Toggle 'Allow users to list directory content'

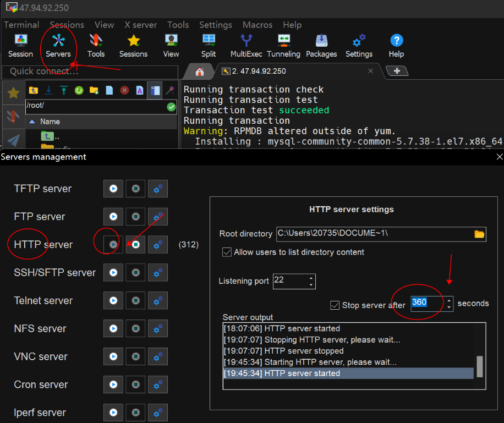click(227, 252)
